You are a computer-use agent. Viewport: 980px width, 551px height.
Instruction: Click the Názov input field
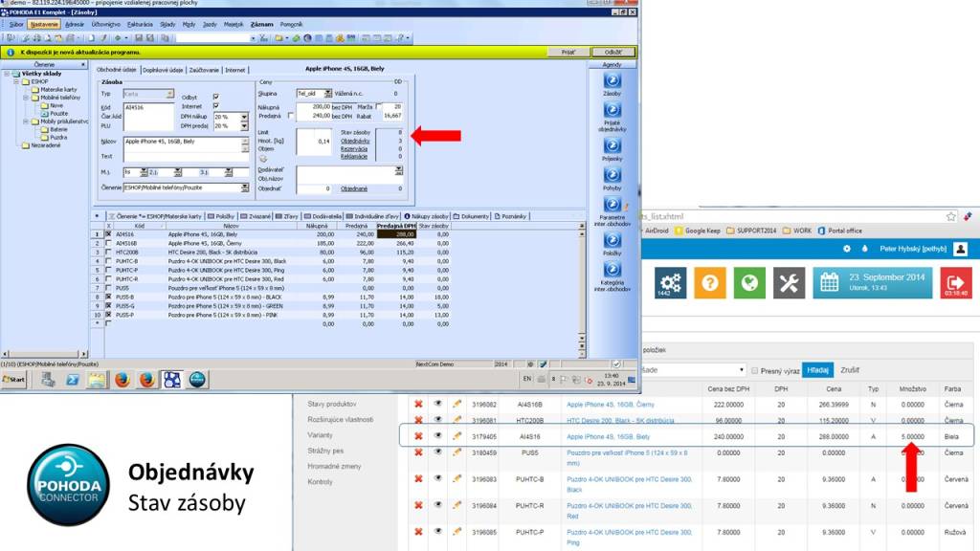187,145
